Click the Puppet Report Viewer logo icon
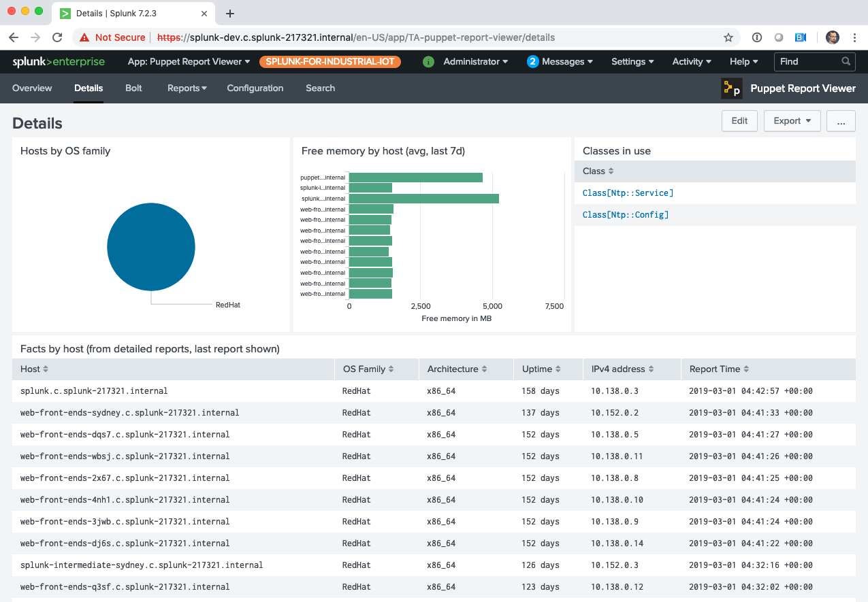868x602 pixels. point(732,88)
